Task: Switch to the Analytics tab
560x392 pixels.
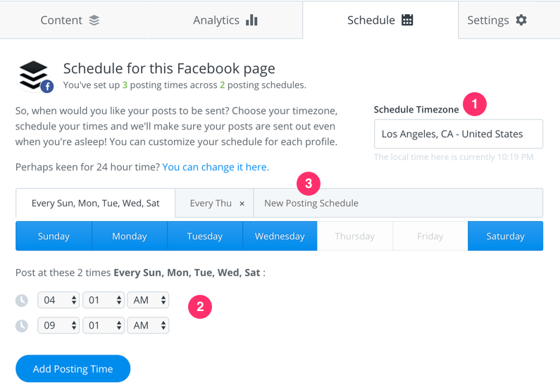Action: 225,20
